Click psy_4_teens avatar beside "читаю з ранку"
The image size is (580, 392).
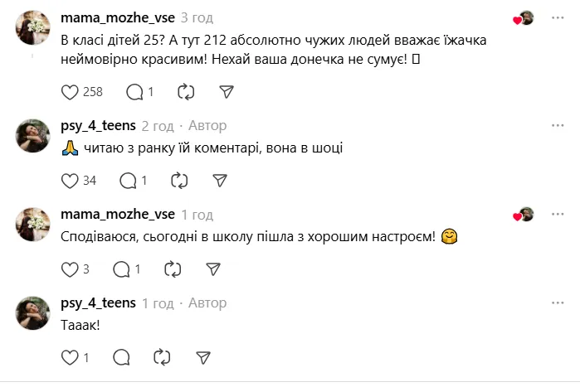coord(34,136)
